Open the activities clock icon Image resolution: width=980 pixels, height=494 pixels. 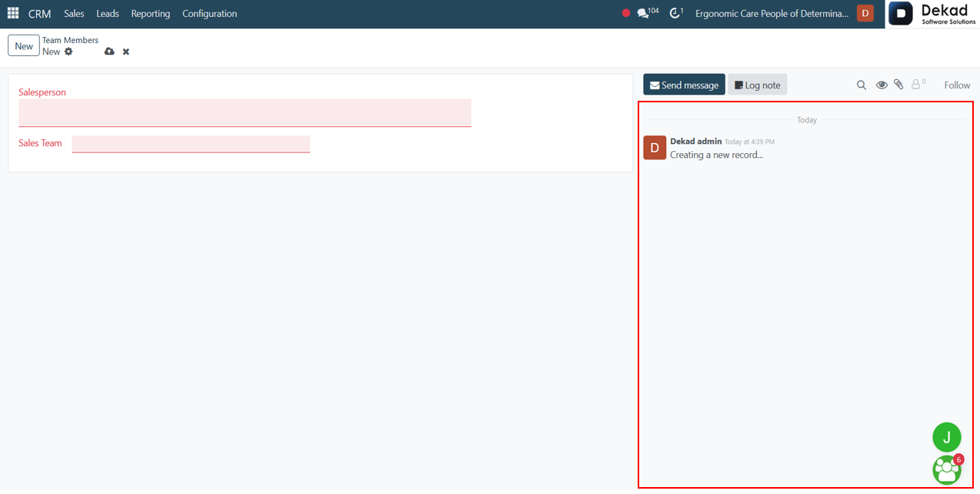676,13
